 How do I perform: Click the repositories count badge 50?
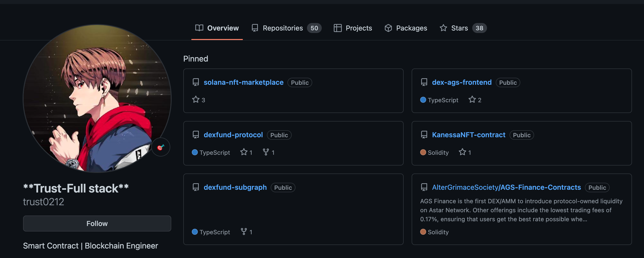(314, 28)
